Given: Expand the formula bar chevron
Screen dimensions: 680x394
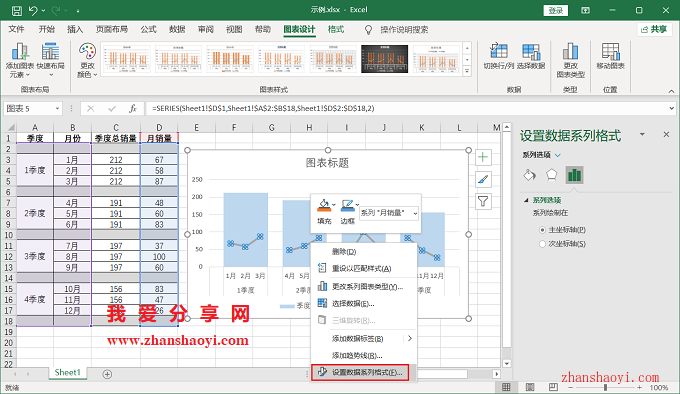Looking at the screenshot, I should click(x=672, y=108).
